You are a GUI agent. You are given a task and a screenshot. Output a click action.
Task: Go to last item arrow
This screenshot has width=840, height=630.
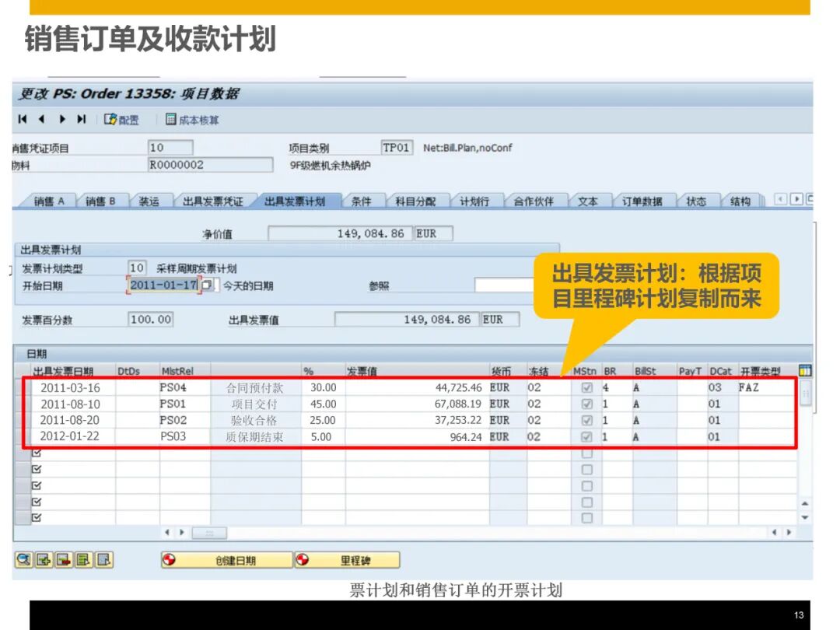(82, 119)
